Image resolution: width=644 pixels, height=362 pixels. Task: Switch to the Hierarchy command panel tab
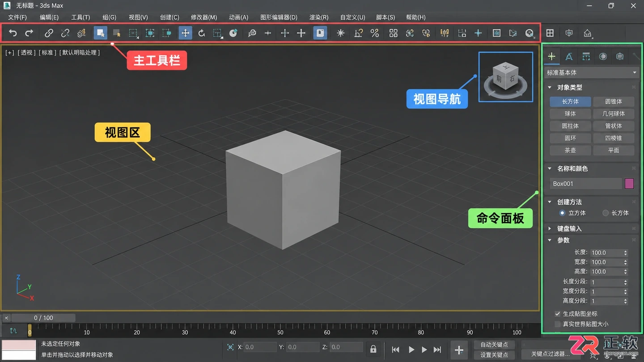(x=586, y=56)
